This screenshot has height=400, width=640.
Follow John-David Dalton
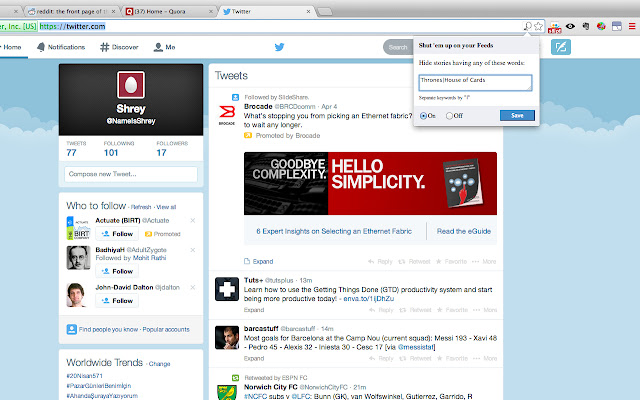117,300
